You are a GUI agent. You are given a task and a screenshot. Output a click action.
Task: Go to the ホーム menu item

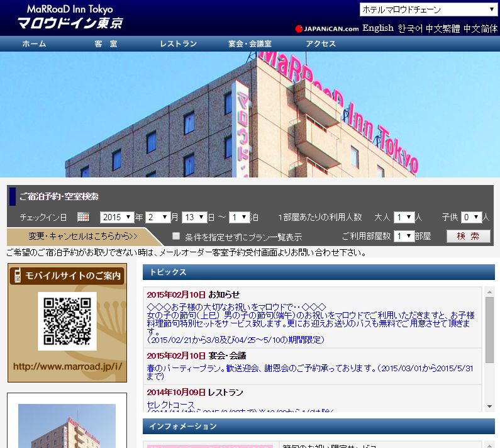coord(34,43)
